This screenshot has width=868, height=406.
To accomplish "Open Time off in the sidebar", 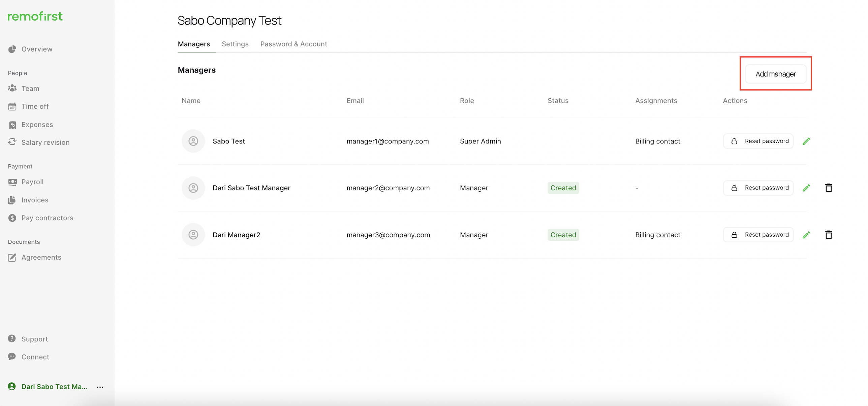I will point(35,106).
